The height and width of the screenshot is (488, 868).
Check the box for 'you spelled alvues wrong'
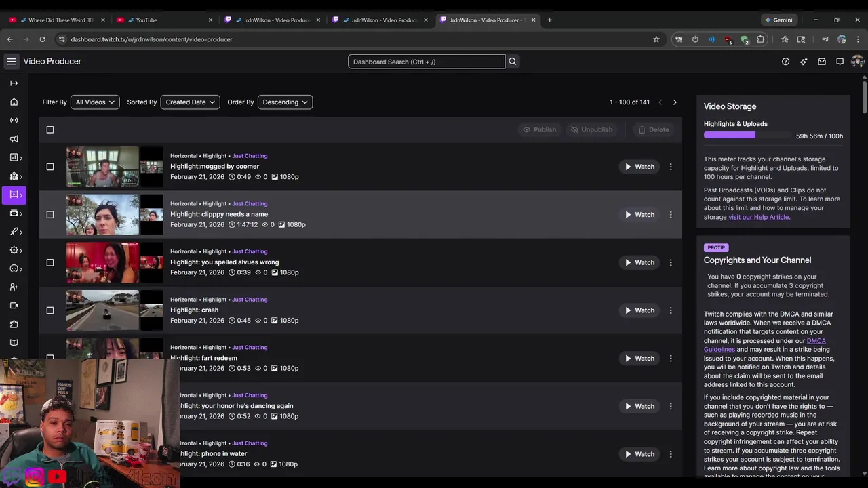[50, 262]
